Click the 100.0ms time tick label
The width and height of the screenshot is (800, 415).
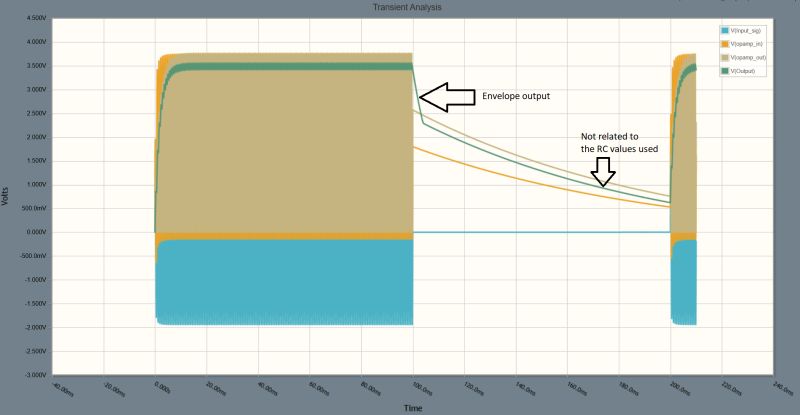[x=422, y=388]
